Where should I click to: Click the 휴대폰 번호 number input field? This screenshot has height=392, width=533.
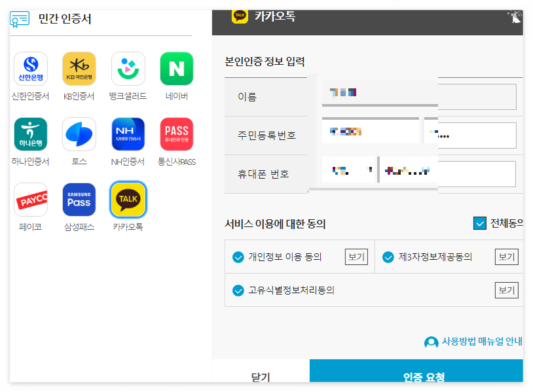click(x=448, y=174)
